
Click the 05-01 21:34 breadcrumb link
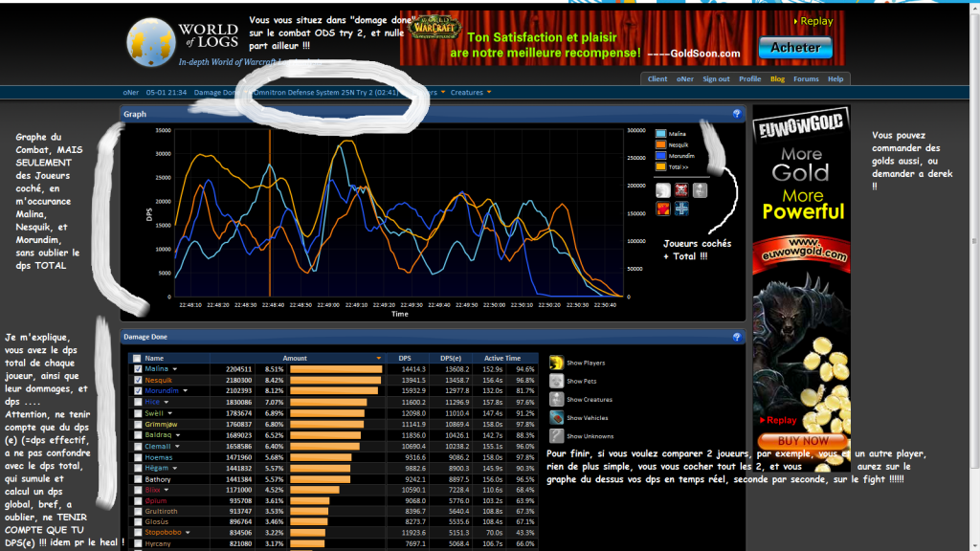[x=167, y=93]
